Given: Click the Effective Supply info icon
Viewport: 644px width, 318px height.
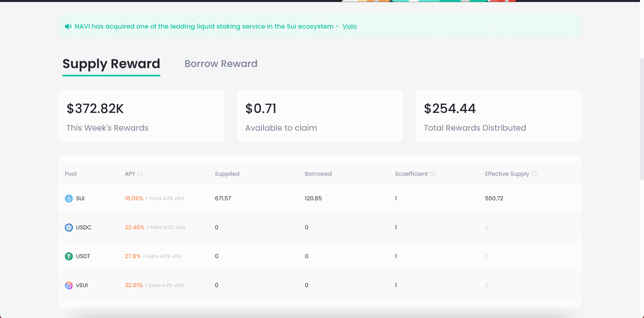Looking at the screenshot, I should (x=534, y=174).
